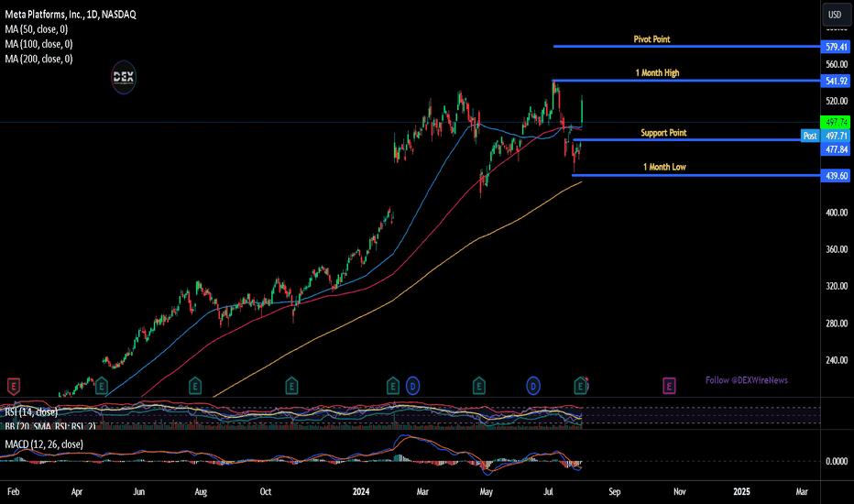
Task: Open the earnings marker above Aug 2023
Action: click(x=195, y=387)
